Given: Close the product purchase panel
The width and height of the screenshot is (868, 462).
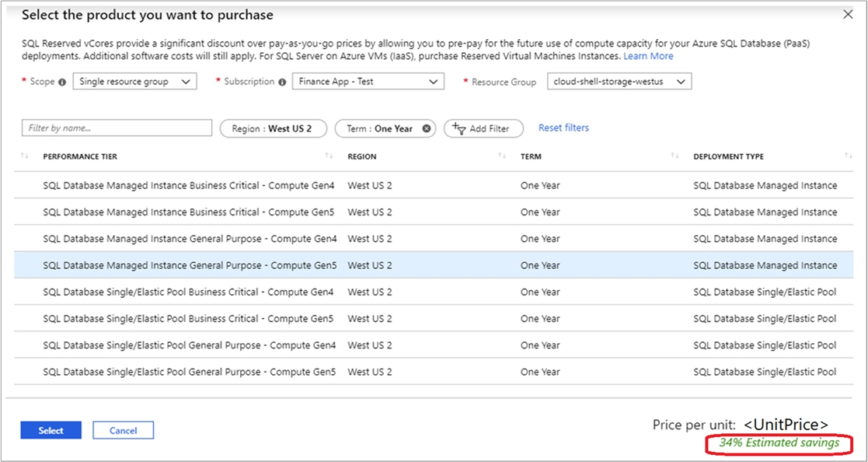Looking at the screenshot, I should 848,14.
